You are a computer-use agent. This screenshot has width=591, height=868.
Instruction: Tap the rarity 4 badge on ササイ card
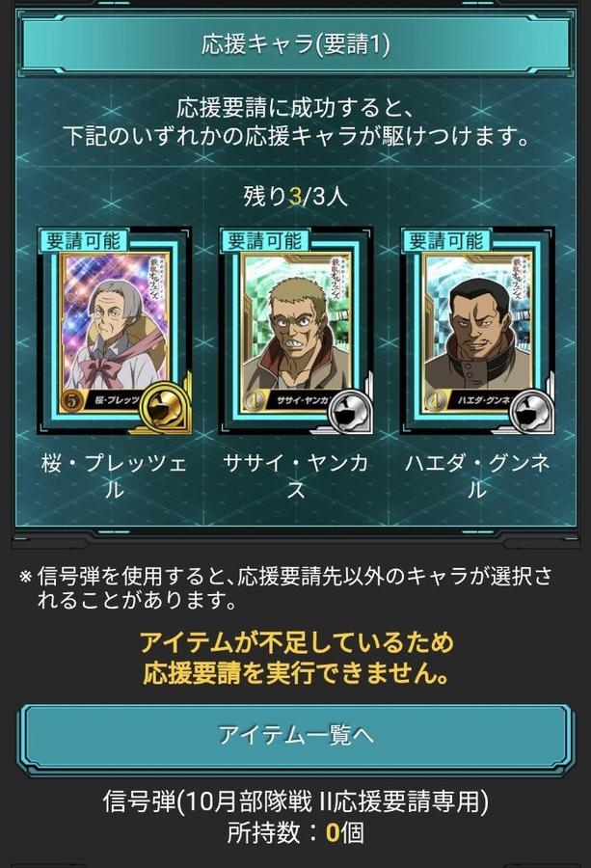coord(254,400)
